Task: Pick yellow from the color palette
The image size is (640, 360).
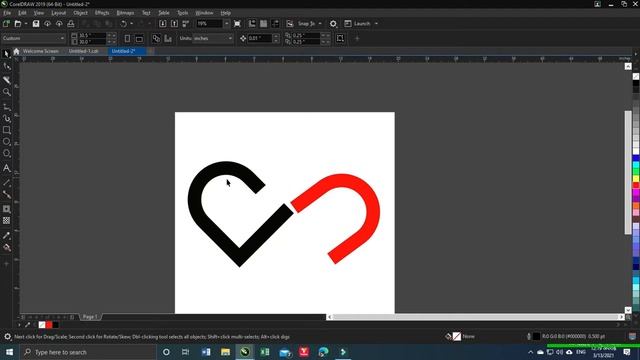Action: tap(636, 179)
